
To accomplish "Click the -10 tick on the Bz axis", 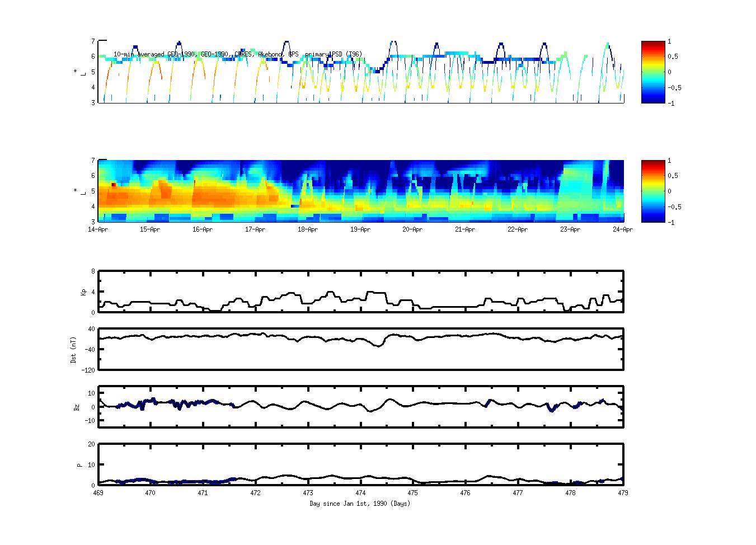I will coord(90,421).
